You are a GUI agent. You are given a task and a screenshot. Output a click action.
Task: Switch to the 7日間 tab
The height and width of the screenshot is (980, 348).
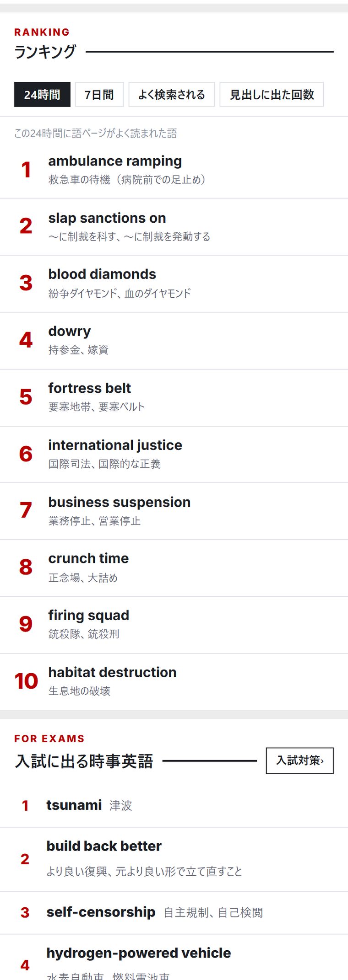(99, 95)
